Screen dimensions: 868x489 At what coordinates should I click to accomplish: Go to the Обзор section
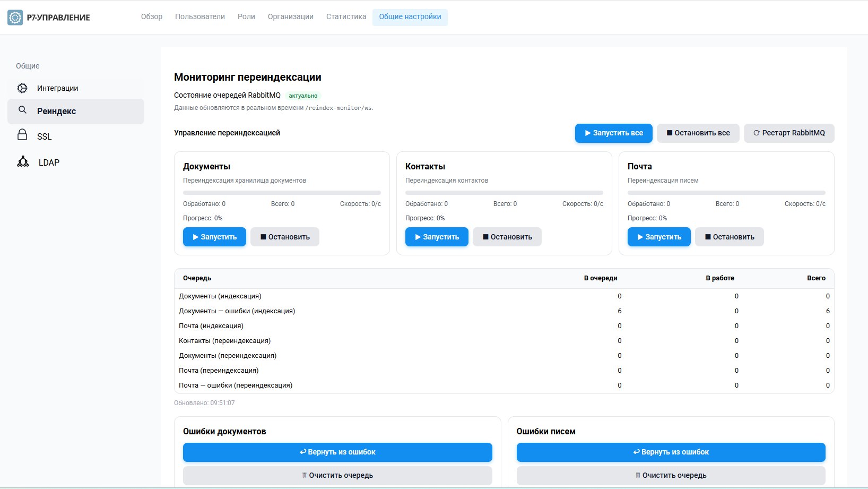pos(151,16)
